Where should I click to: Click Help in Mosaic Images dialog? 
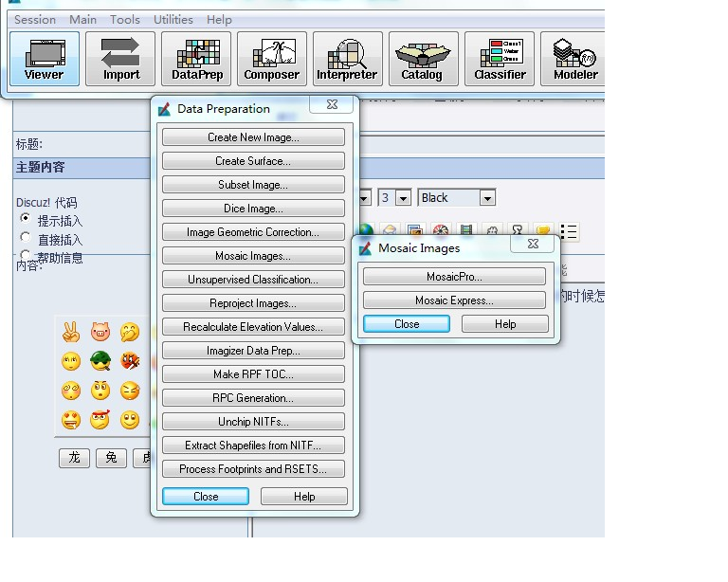(x=505, y=324)
